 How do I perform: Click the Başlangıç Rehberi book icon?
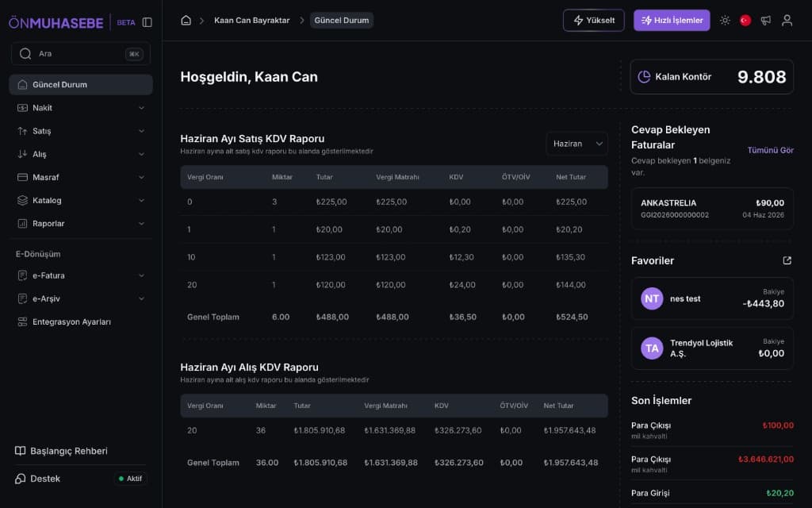tap(20, 451)
